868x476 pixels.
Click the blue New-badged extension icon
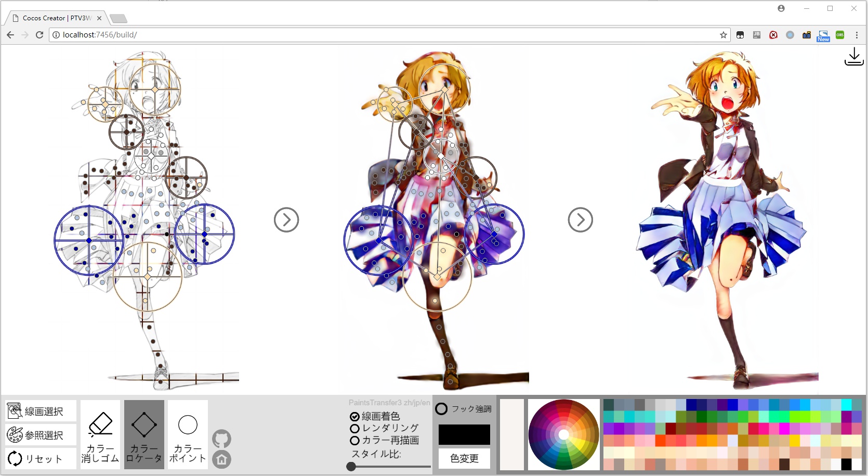823,35
